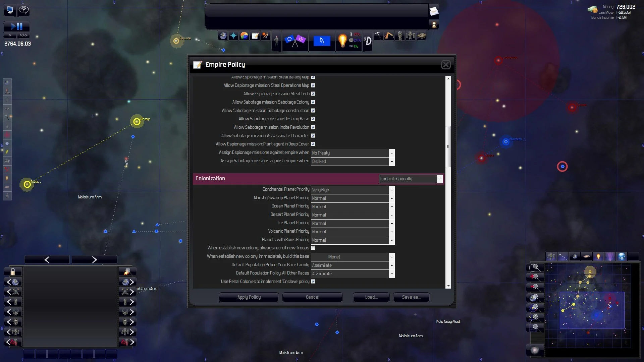This screenshot has height=362, width=644.
Task: Click the Apply Policy button
Action: (x=249, y=297)
